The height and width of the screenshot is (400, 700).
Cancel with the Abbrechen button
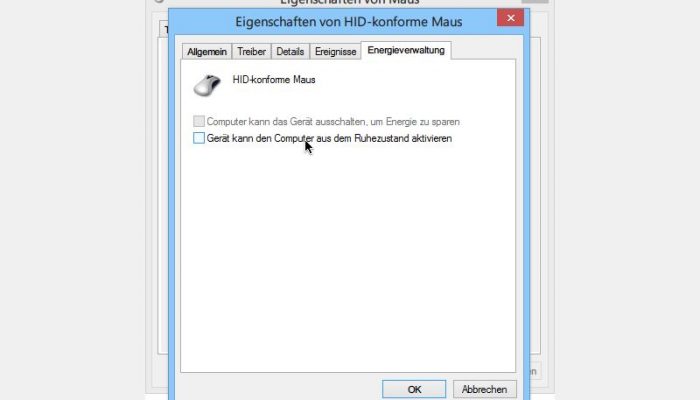pyautogui.click(x=484, y=389)
